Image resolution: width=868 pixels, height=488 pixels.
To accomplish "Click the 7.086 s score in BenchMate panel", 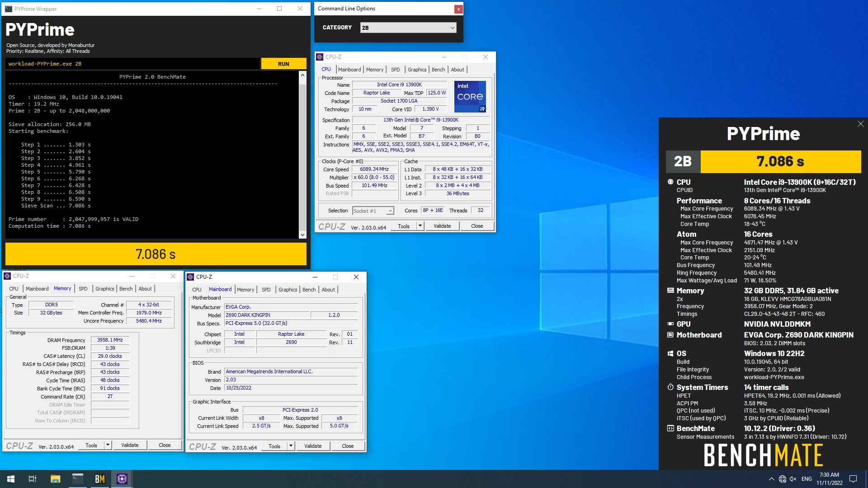I will 780,161.
